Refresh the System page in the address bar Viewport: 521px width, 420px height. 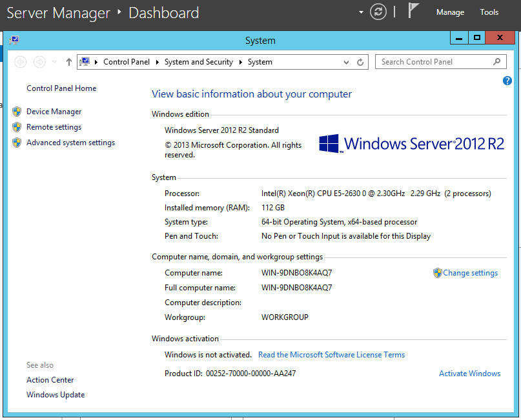pos(360,62)
